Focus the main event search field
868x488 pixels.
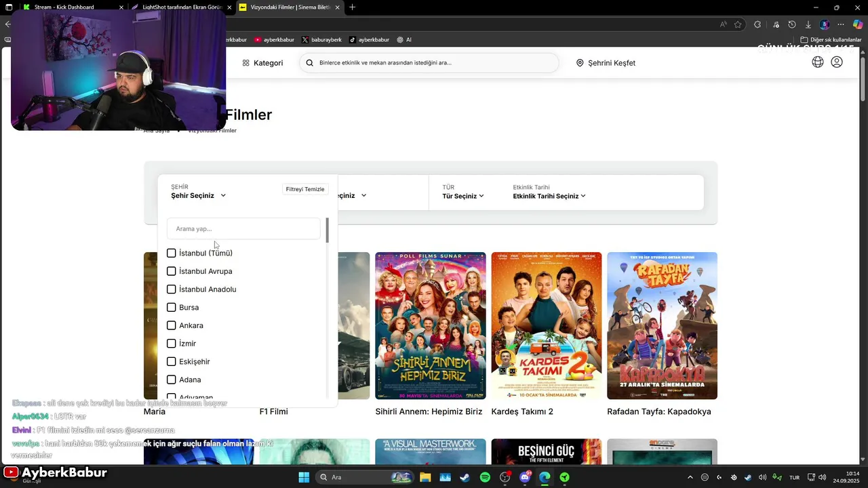(x=429, y=63)
